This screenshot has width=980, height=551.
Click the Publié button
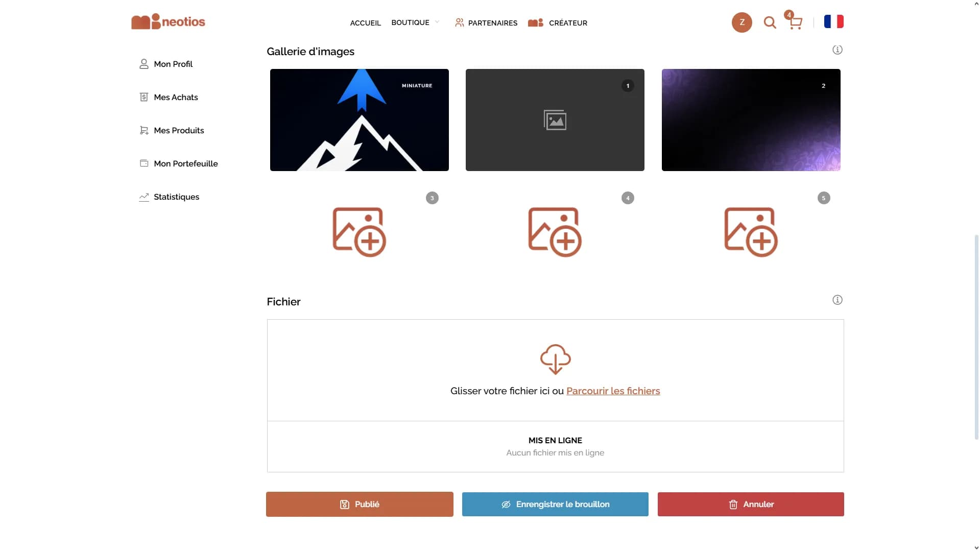pos(360,505)
